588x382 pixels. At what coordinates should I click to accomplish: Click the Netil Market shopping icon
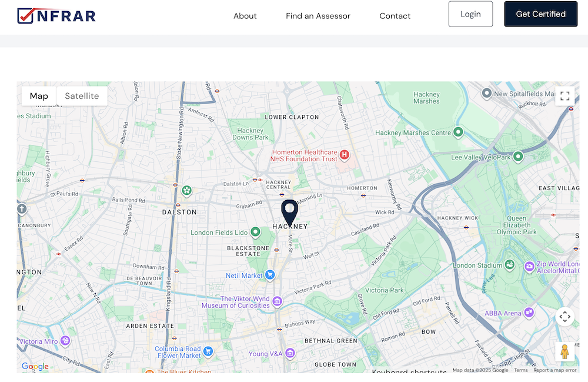pos(270,275)
